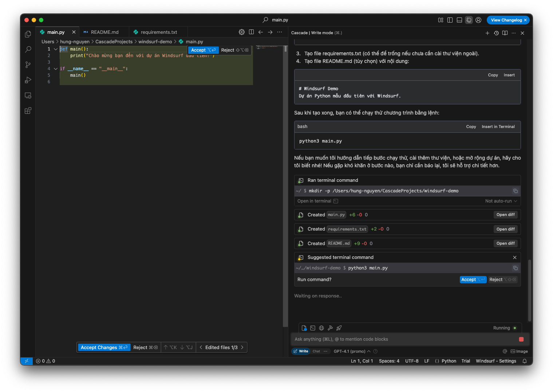Open the Extensions view
Viewport: 553px width, 392px height.
28,111
